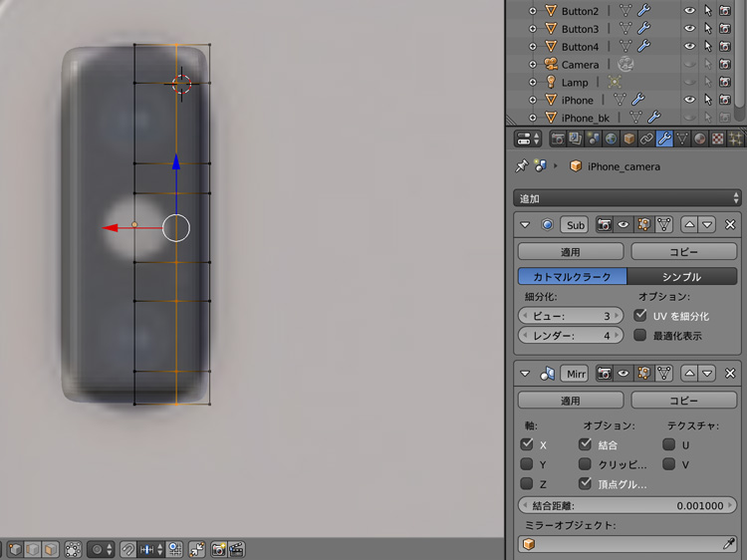
Task: Select the カトマルクラーク subdivision type
Action: point(572,277)
